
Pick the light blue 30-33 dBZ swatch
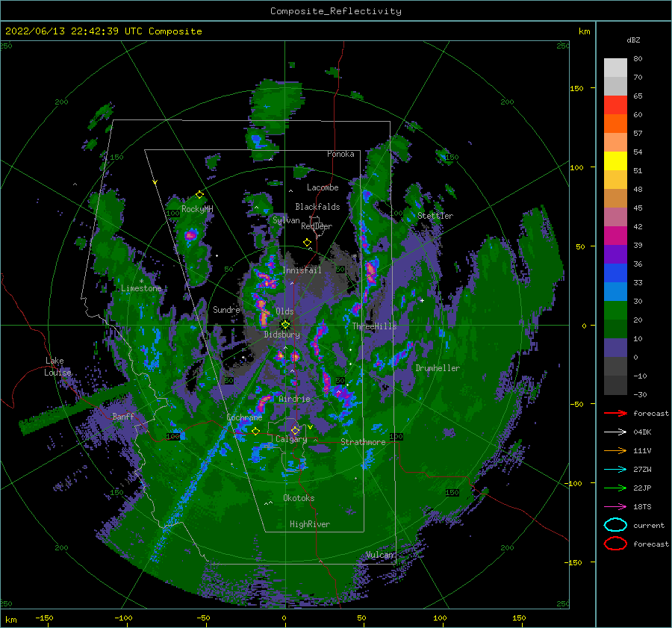click(x=615, y=292)
